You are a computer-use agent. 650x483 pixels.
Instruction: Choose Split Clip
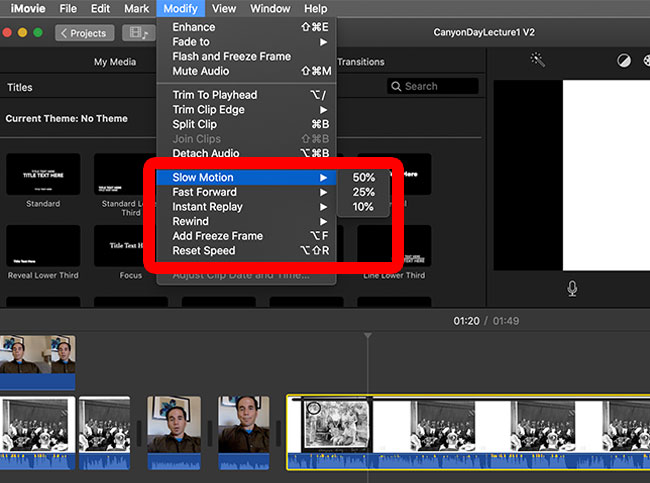pos(246,124)
